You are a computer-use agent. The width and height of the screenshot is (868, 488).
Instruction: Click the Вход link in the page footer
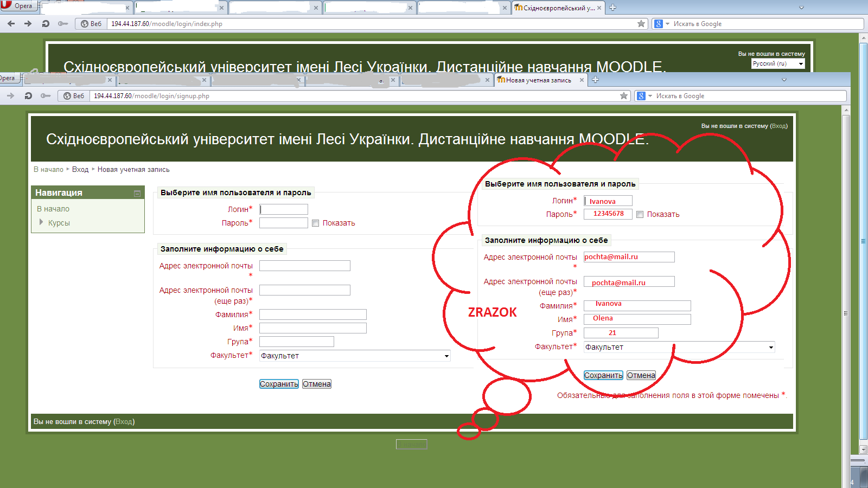click(x=124, y=421)
